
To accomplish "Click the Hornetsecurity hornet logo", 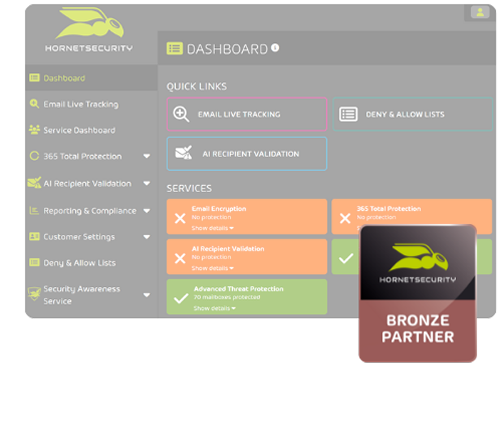I will click(89, 22).
